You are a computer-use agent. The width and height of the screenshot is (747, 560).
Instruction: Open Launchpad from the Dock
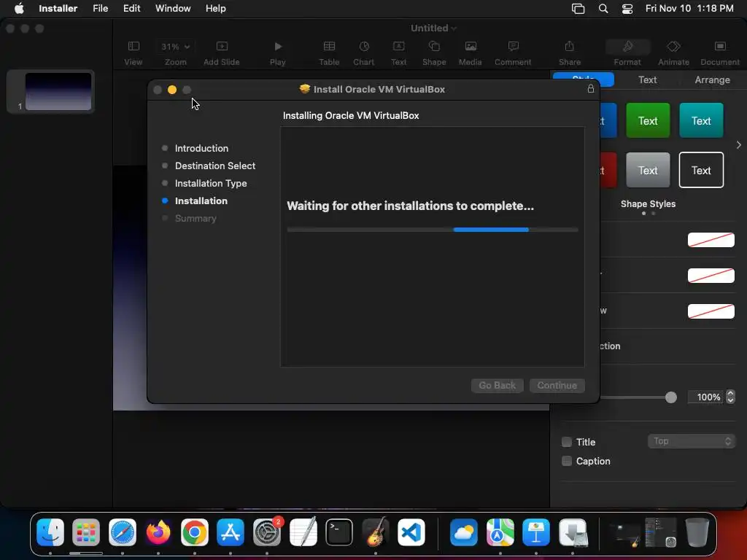pyautogui.click(x=86, y=532)
